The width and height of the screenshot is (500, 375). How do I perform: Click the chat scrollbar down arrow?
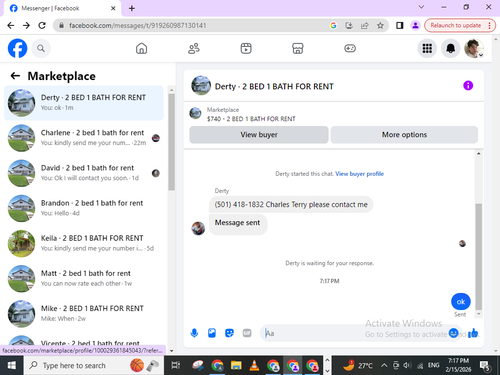pyautogui.click(x=479, y=314)
